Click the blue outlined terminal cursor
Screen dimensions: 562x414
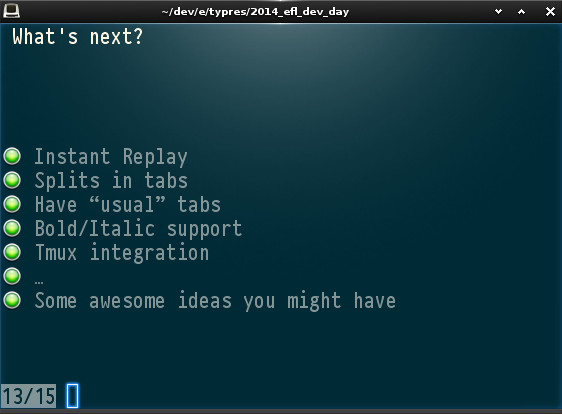click(72, 396)
